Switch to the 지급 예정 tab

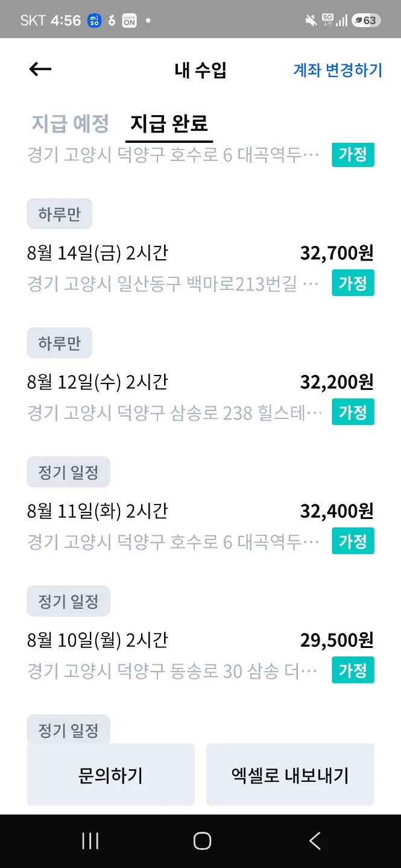[x=70, y=123]
